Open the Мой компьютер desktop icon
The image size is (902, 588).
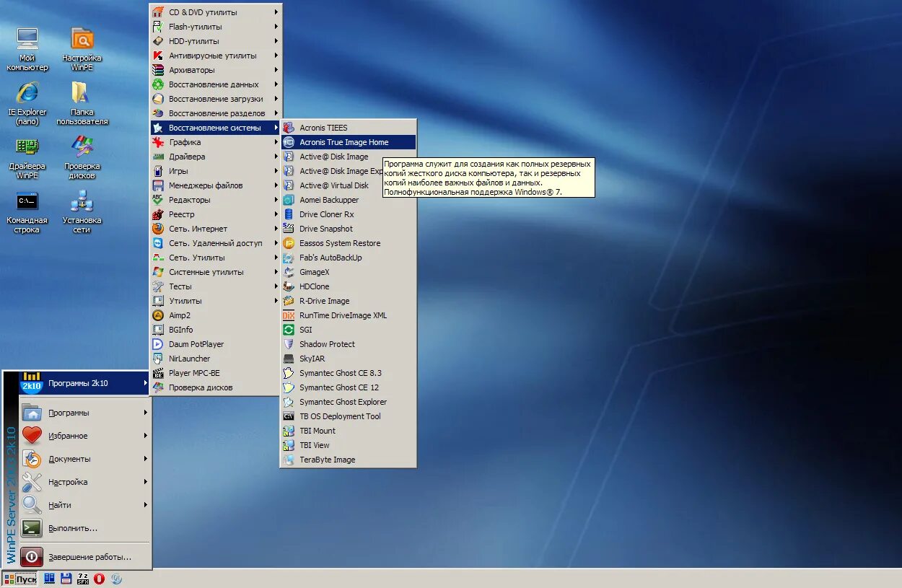click(27, 49)
